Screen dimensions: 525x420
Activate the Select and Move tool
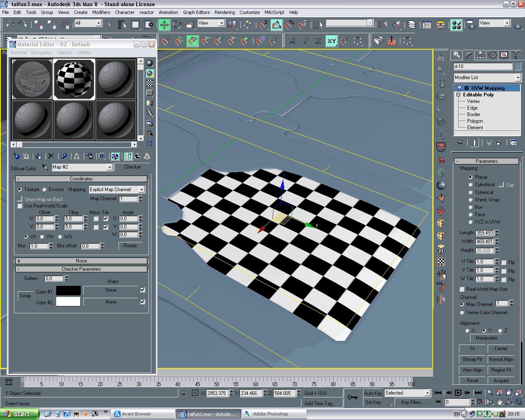(164, 25)
